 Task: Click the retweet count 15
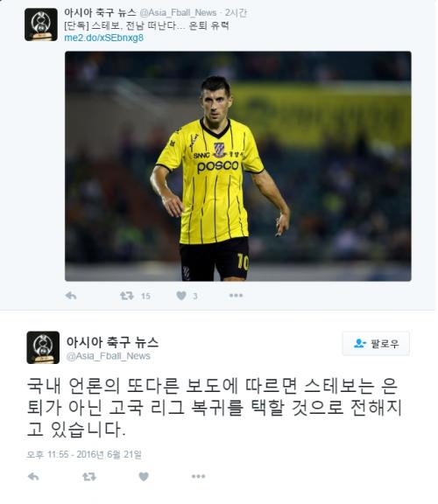tap(145, 296)
